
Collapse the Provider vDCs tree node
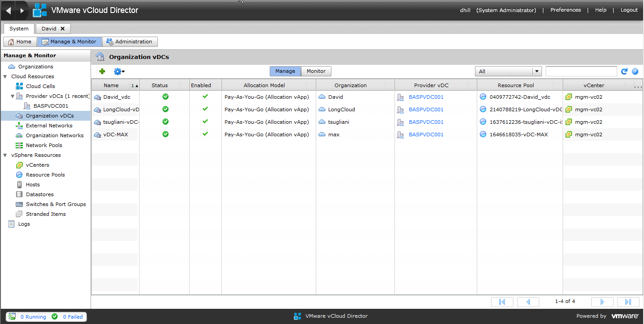[13, 96]
